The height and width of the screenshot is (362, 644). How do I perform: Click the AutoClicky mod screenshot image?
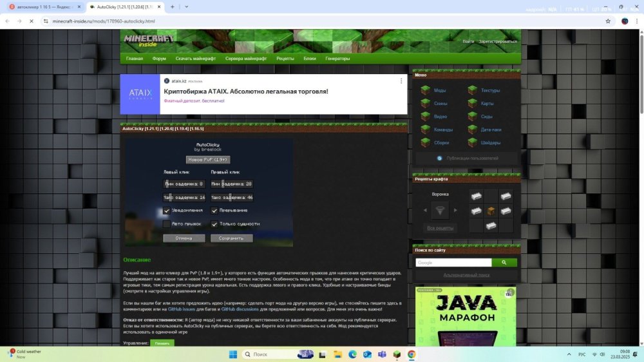209,193
